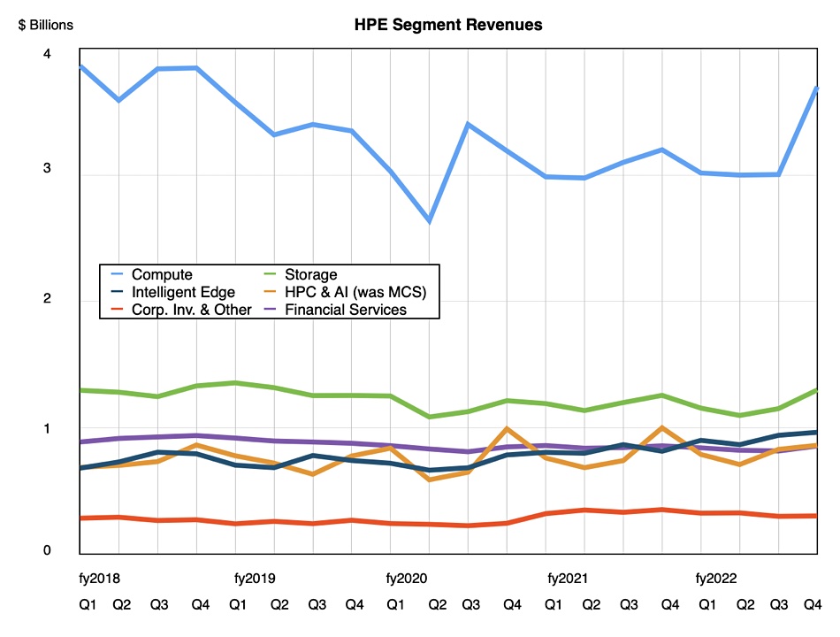Click the chart title 'HPE Segment Revenues'
The image size is (840, 637).
pos(448,25)
